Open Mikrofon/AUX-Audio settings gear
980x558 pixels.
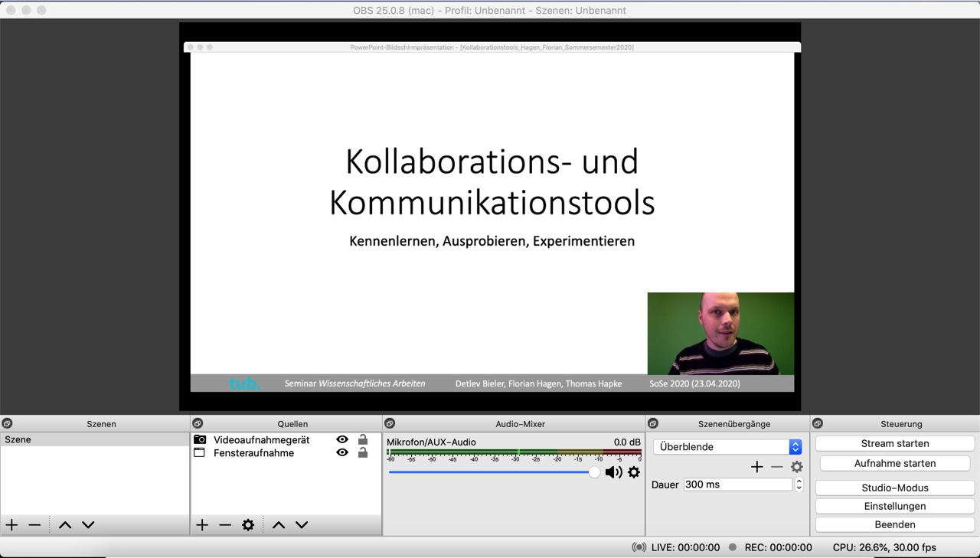point(634,472)
